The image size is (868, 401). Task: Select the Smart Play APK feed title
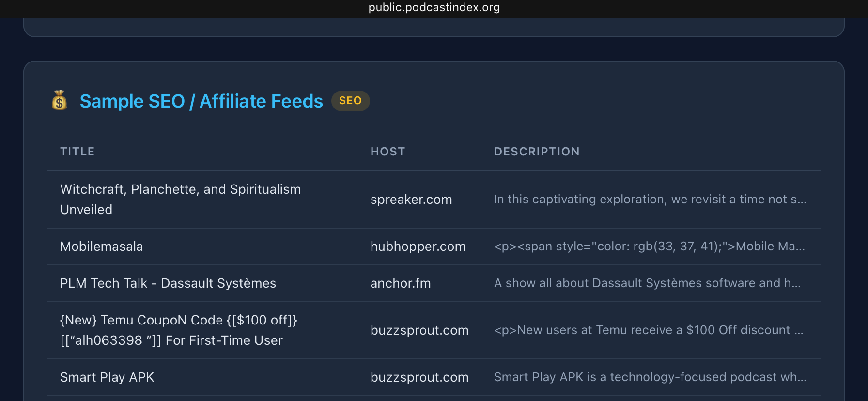[x=107, y=377]
